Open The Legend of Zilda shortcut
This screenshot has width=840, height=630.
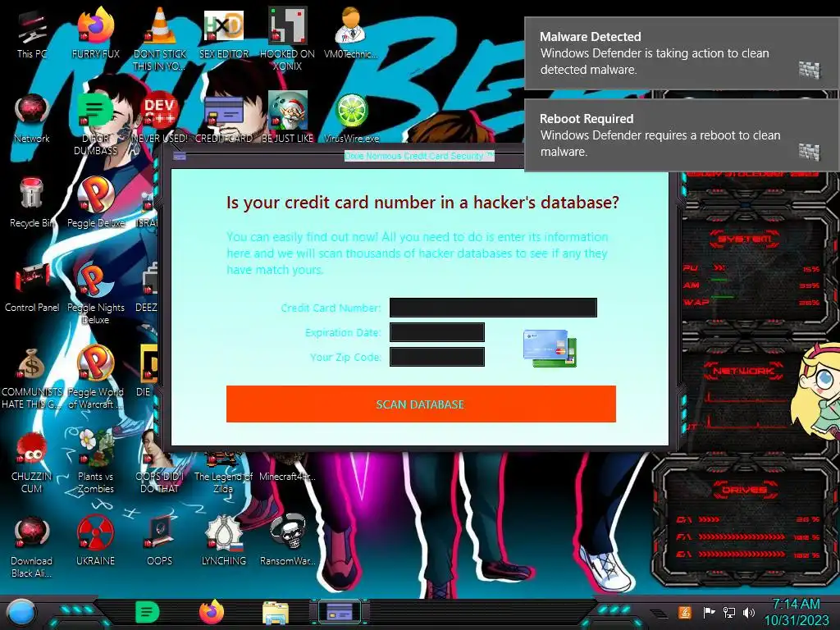click(x=223, y=472)
